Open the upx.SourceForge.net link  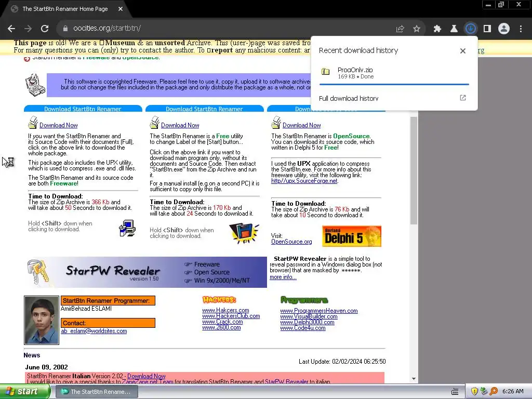304,181
